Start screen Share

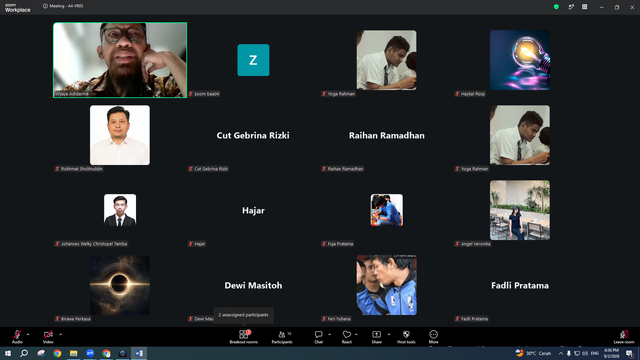click(x=376, y=337)
